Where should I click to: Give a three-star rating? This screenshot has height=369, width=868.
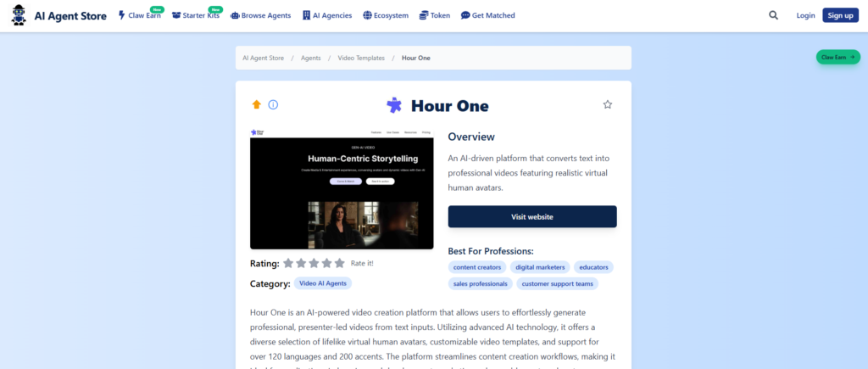[314, 263]
